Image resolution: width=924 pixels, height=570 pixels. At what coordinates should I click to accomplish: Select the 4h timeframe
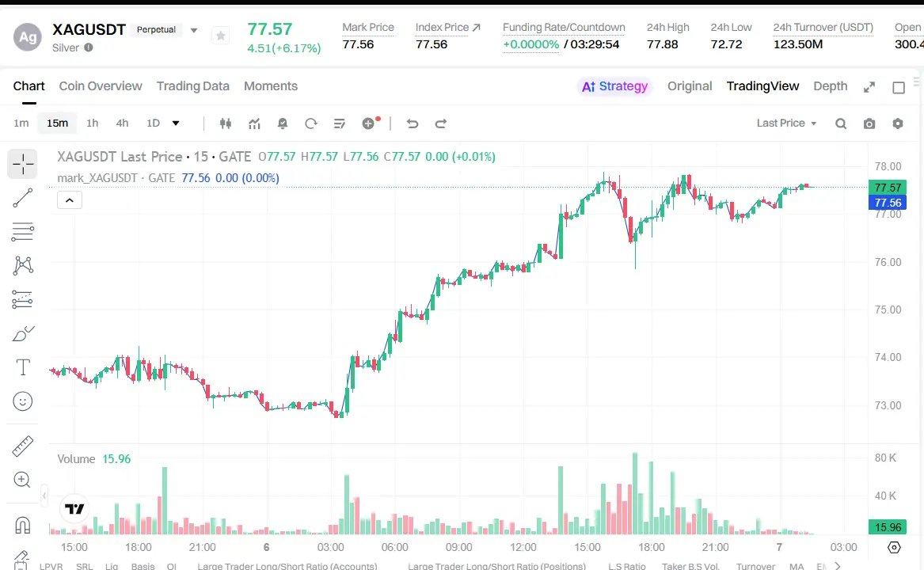[x=122, y=123]
